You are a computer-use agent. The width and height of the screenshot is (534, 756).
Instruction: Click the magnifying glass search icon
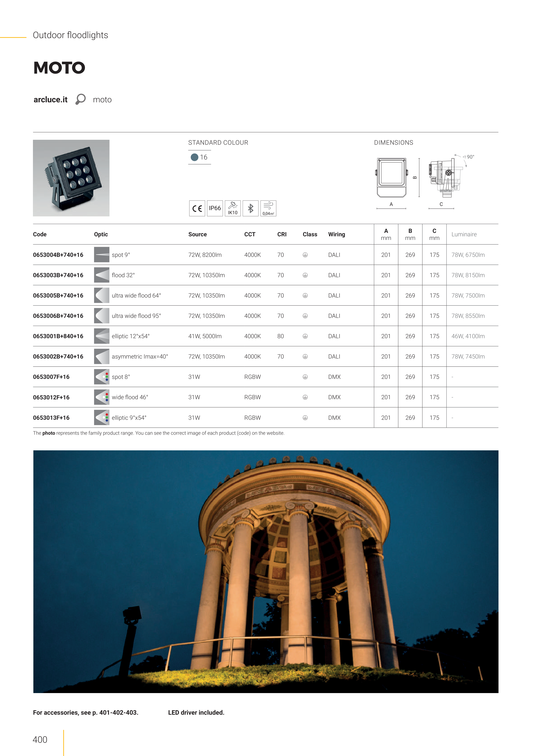pos(80,99)
